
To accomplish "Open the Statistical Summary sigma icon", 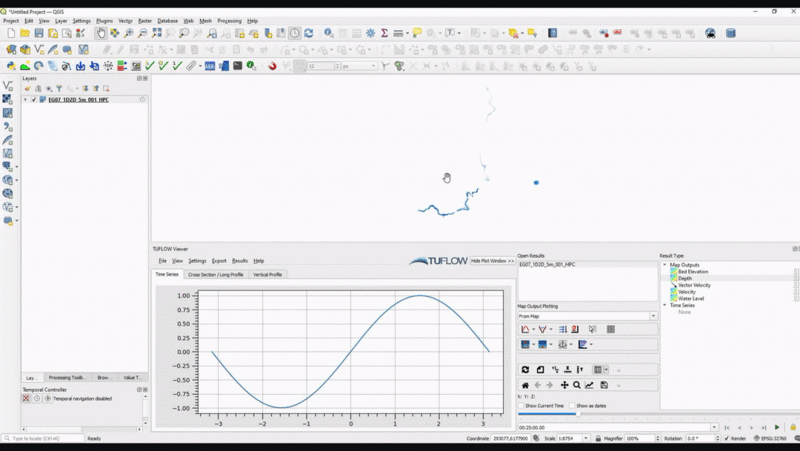I will pos(384,33).
